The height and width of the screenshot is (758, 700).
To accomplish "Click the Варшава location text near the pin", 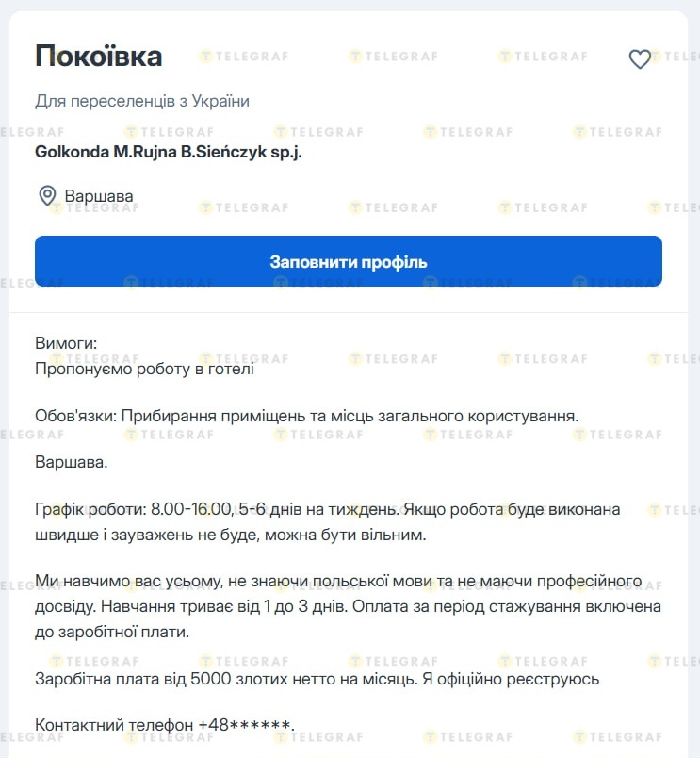I will pos(99,196).
